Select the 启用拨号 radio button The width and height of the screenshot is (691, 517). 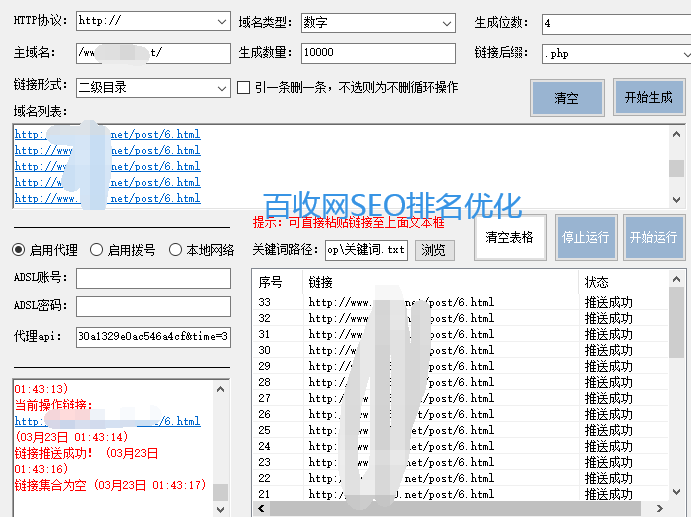pyautogui.click(x=96, y=250)
